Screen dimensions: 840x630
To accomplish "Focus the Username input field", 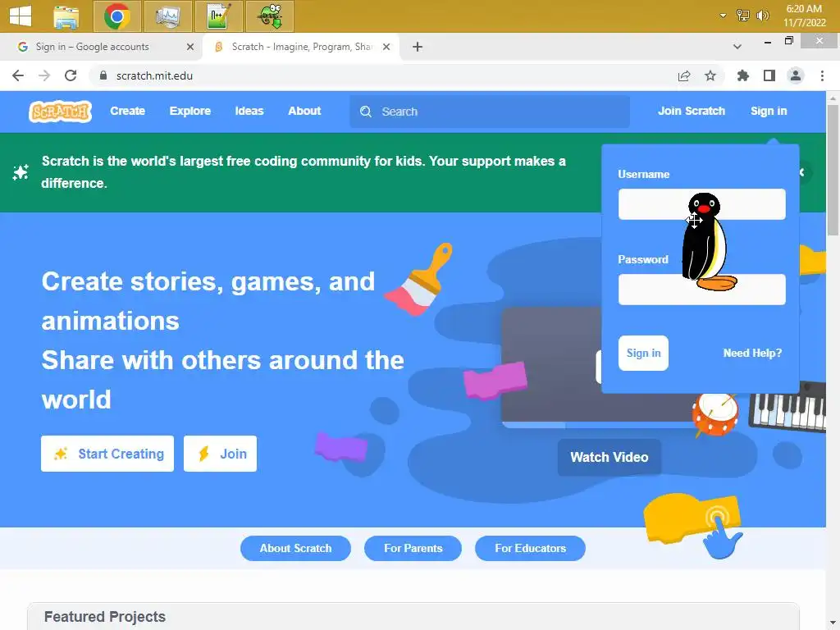I will (x=702, y=203).
